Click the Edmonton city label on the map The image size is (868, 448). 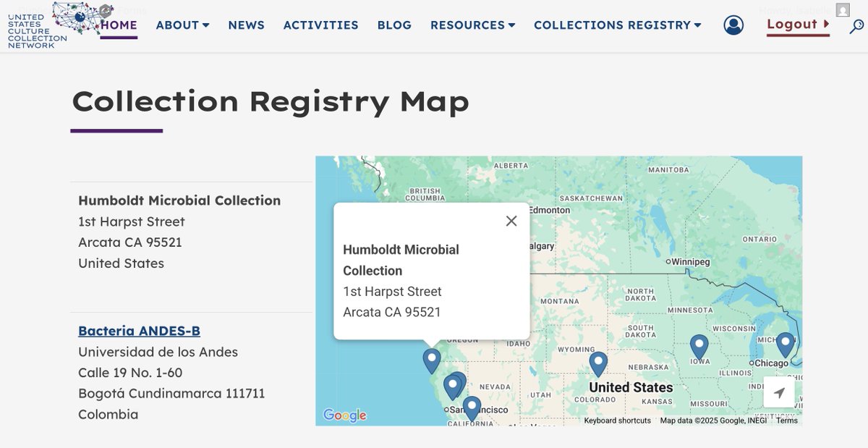tap(549, 210)
